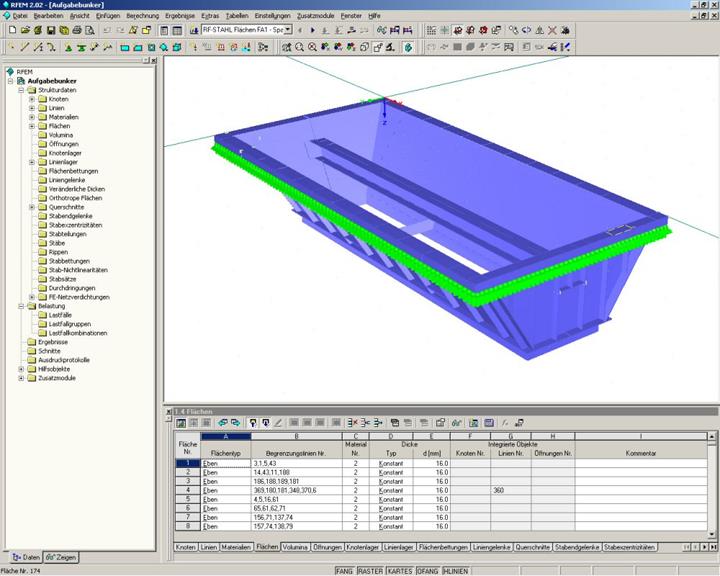The width and height of the screenshot is (720, 576).
Task: Click the delete row icon in table toolbar
Action: [x=352, y=423]
